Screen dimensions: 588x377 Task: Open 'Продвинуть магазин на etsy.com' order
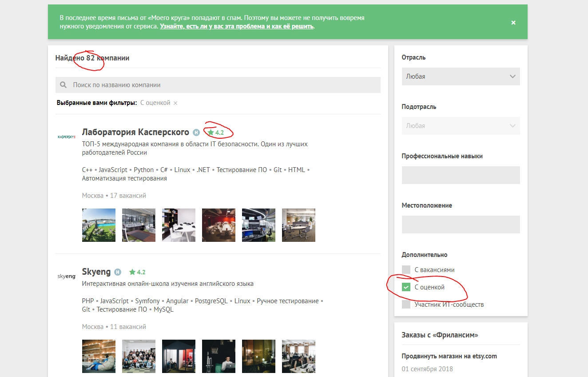point(449,356)
